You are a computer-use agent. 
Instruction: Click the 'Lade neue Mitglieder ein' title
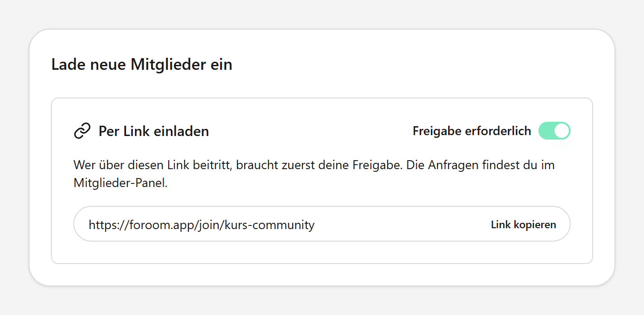point(142,65)
